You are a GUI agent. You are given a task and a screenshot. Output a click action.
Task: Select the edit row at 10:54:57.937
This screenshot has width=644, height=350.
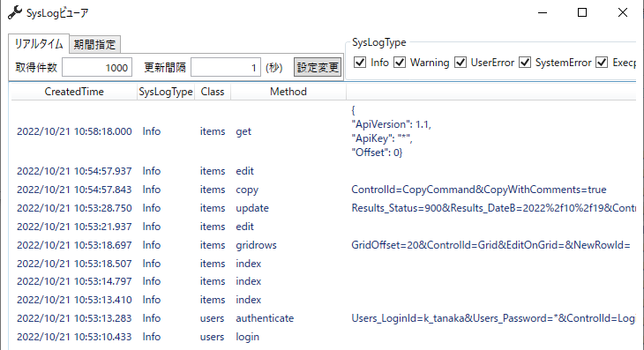click(324, 171)
